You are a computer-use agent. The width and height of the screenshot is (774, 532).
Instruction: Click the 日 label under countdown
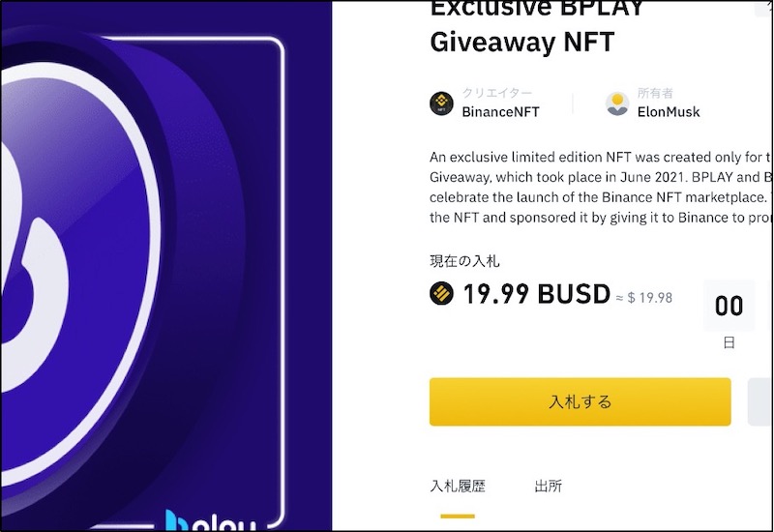point(729,342)
